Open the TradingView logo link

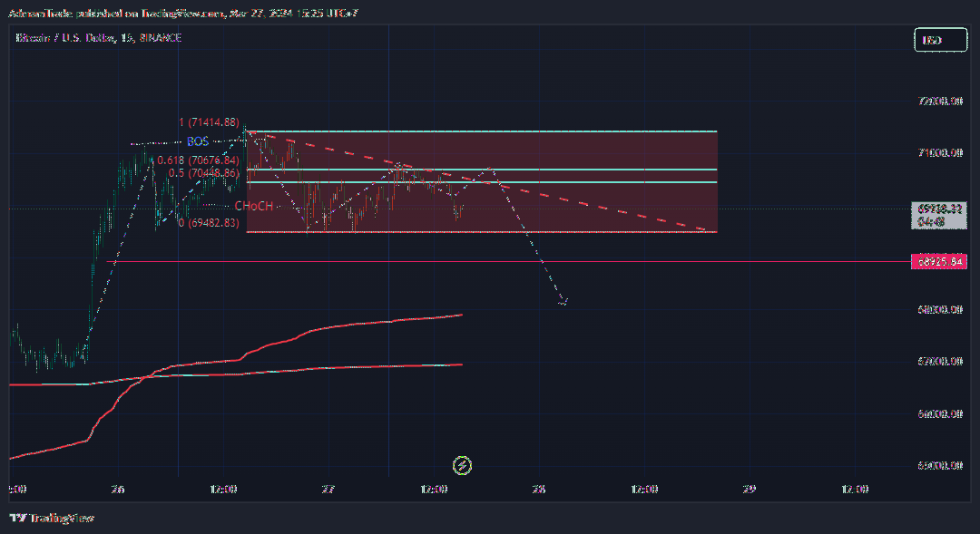(x=52, y=518)
